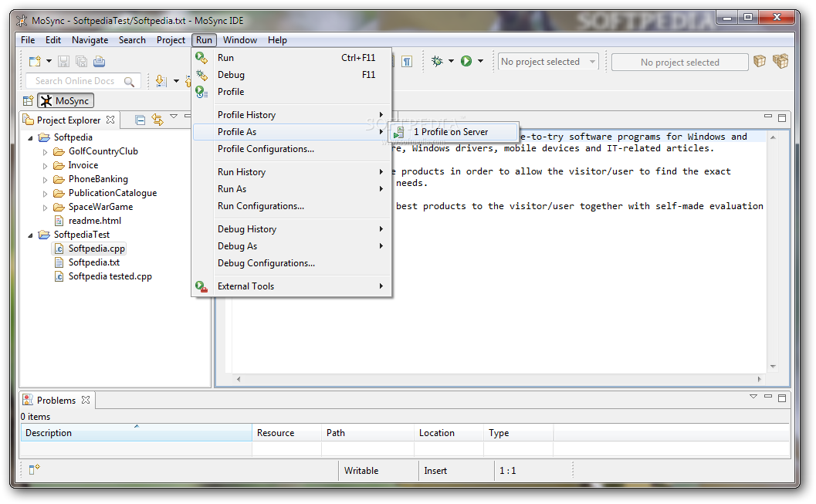Open the Debug toolbar dropdown arrow
Screen dimensions: 816x504
coord(451,62)
